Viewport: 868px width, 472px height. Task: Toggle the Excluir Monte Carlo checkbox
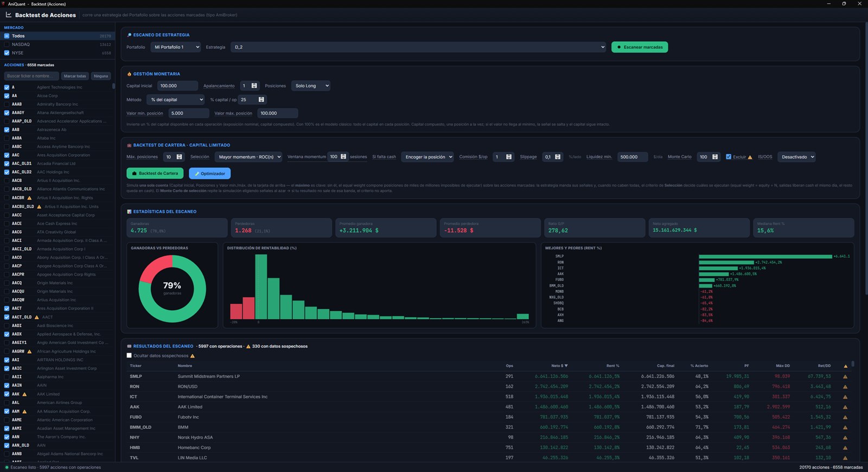pos(729,157)
